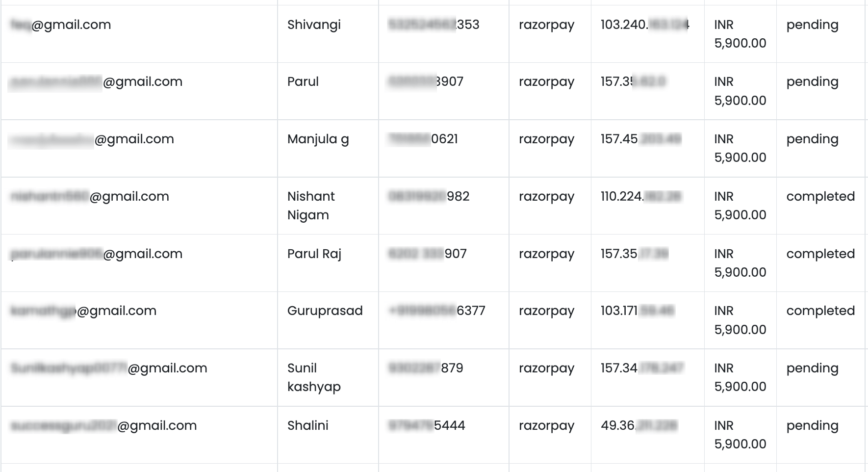Click the gmail address in Sunil kashyap's row
This screenshot has width=868, height=472.
pyautogui.click(x=109, y=368)
